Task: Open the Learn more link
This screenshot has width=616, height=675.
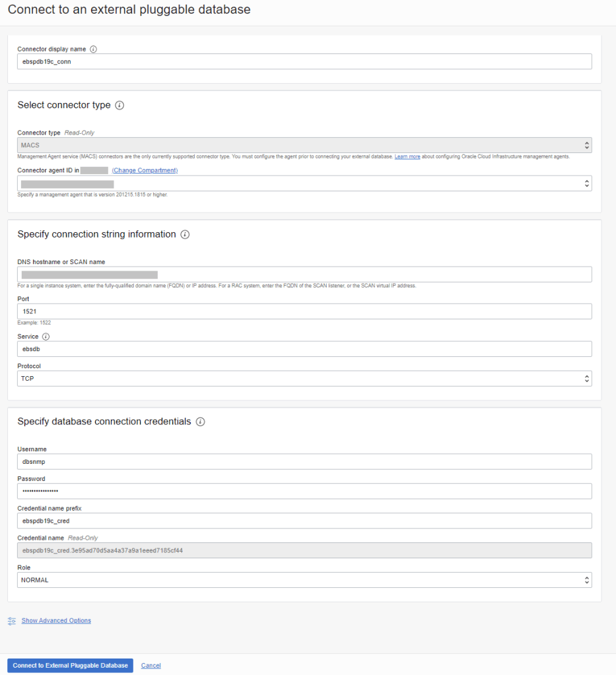Action: click(x=407, y=156)
